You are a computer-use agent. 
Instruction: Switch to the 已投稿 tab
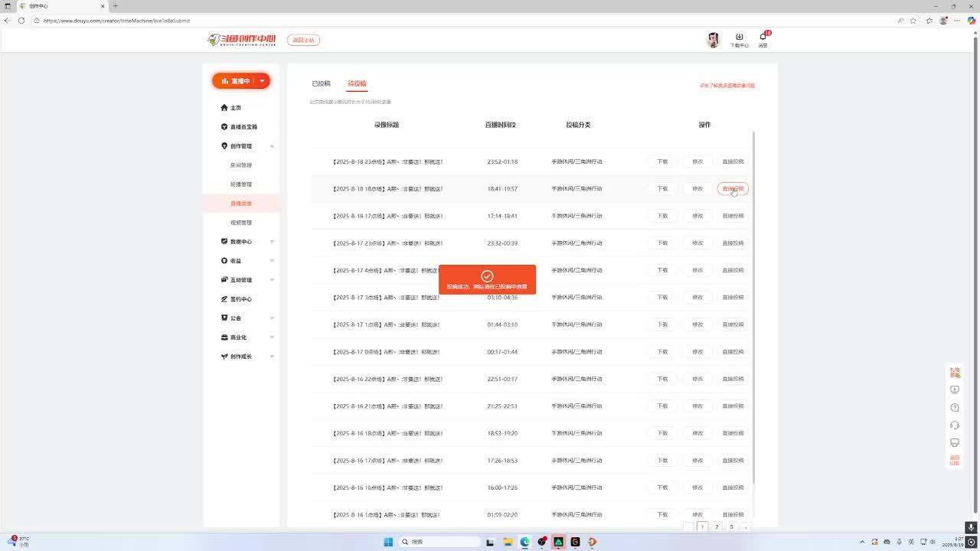321,83
